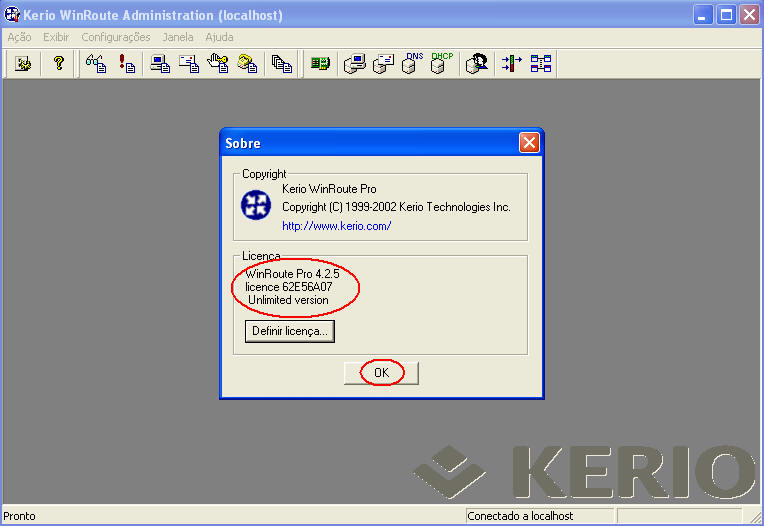Click the eyeglasses toolbar icon
Screen dimensions: 764x526
coord(95,64)
